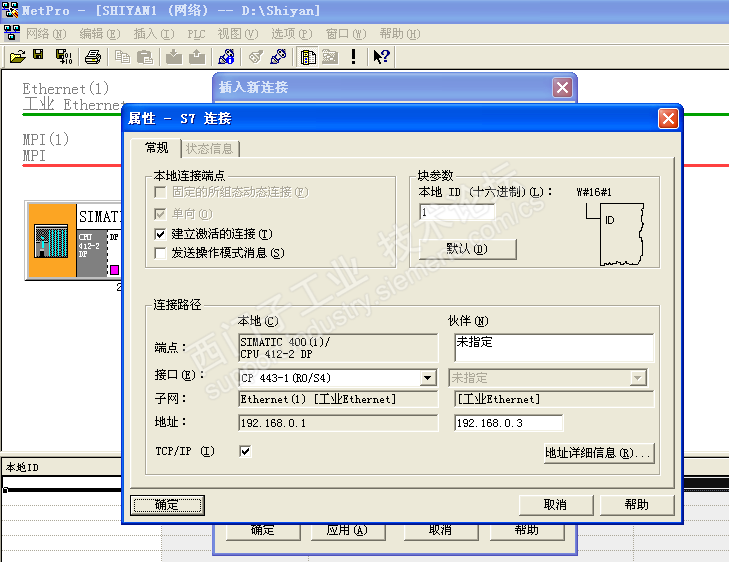The image size is (729, 562).
Task: Click the Upload from PLC toolbar icon
Action: tap(197, 57)
